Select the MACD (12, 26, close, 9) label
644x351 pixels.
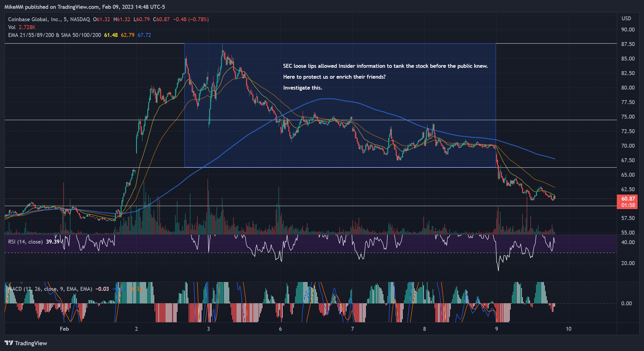[50, 289]
